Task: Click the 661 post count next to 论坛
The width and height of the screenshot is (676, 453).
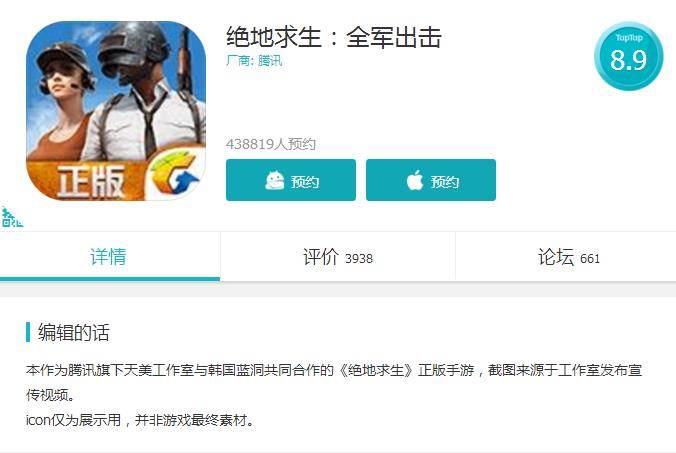Action: [x=590, y=259]
